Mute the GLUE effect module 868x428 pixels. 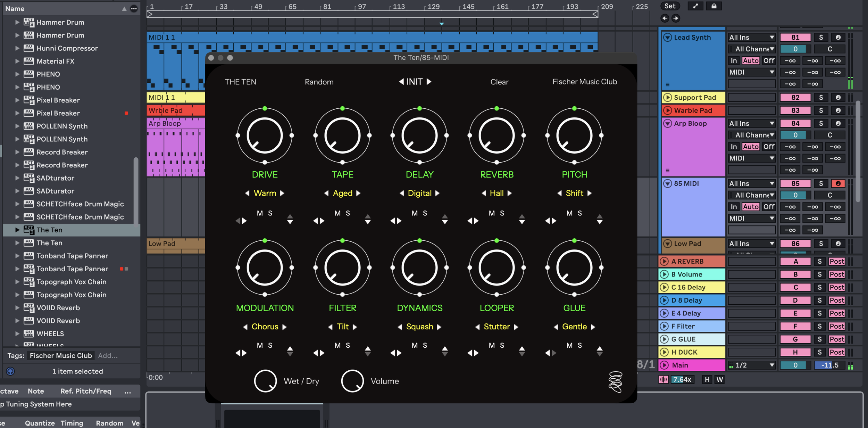569,345
